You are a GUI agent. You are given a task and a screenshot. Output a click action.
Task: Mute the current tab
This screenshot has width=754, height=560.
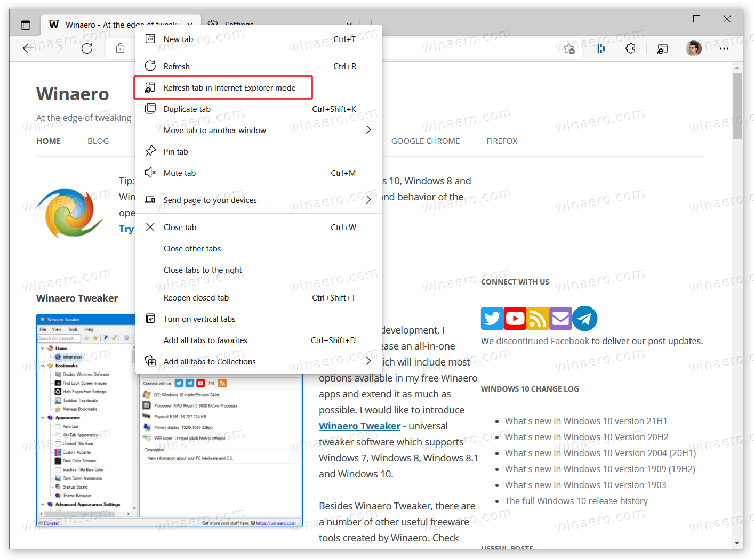(180, 173)
